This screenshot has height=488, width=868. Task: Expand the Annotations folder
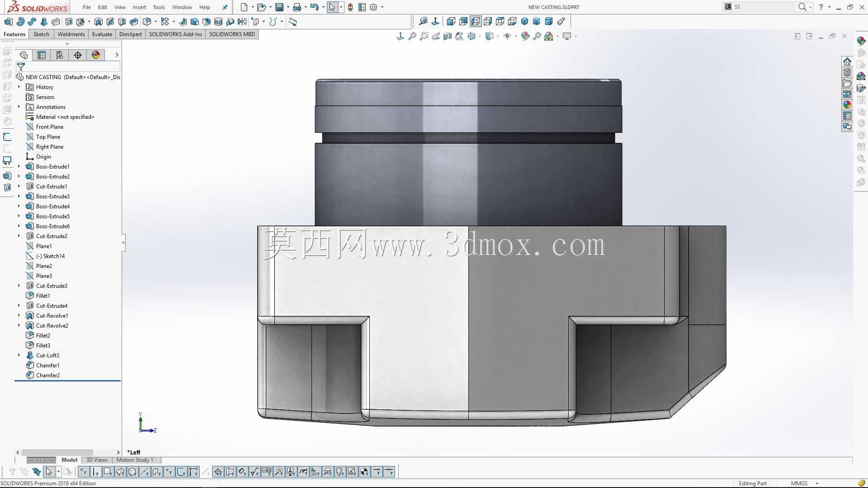click(19, 107)
